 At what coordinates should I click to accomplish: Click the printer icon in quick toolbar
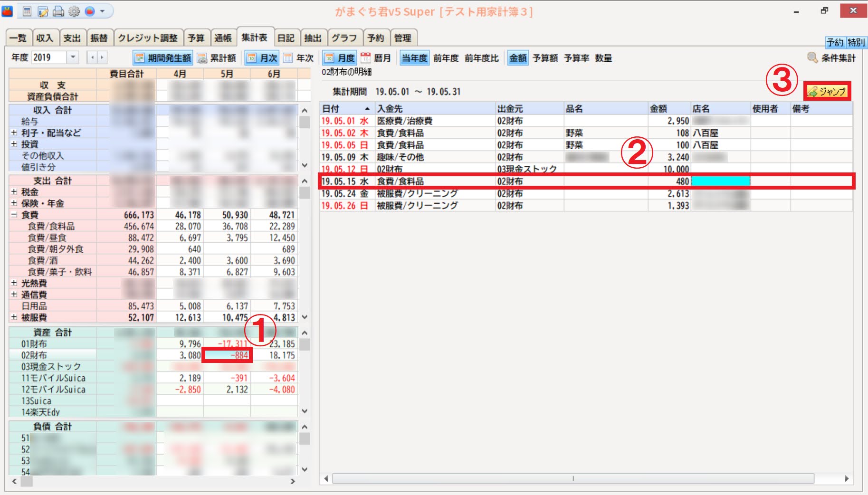coord(58,11)
